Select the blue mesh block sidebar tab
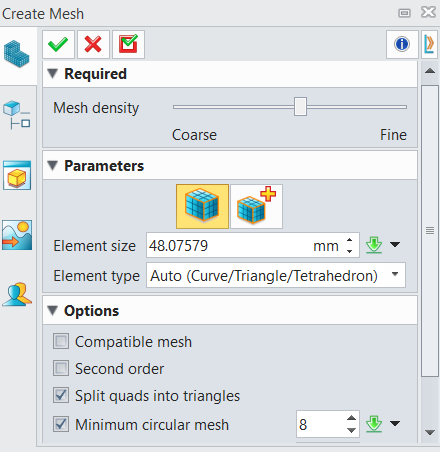Viewport: 440px width, 452px height. pyautogui.click(x=17, y=54)
